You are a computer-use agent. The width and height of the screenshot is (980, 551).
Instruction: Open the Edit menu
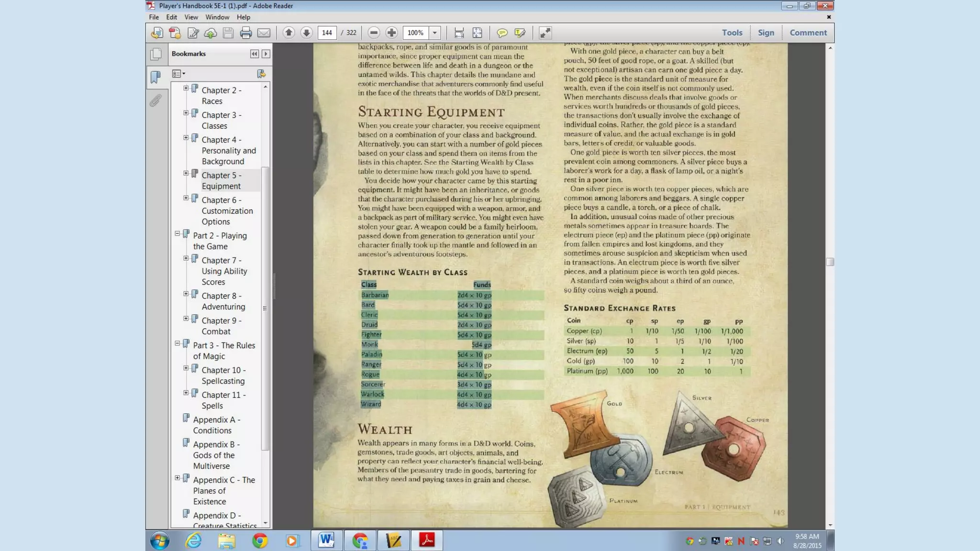pos(171,17)
